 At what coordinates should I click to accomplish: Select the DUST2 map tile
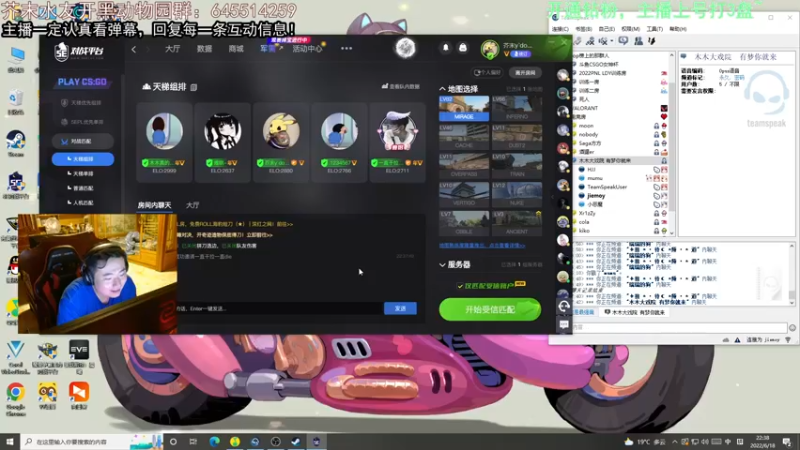pyautogui.click(x=517, y=137)
